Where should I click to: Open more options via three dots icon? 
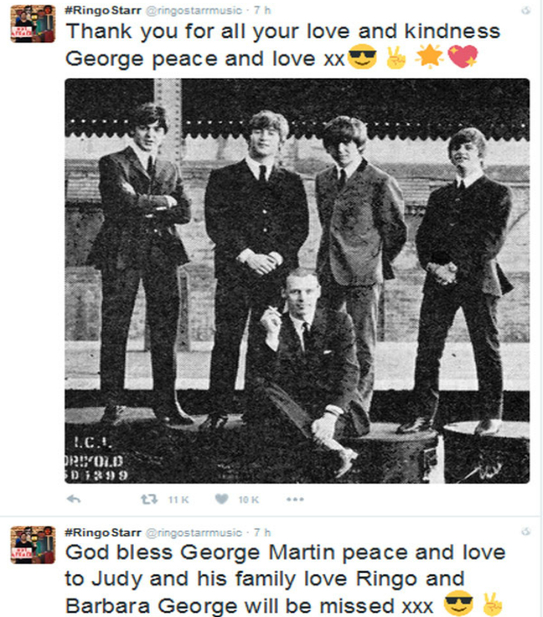pyautogui.click(x=295, y=499)
